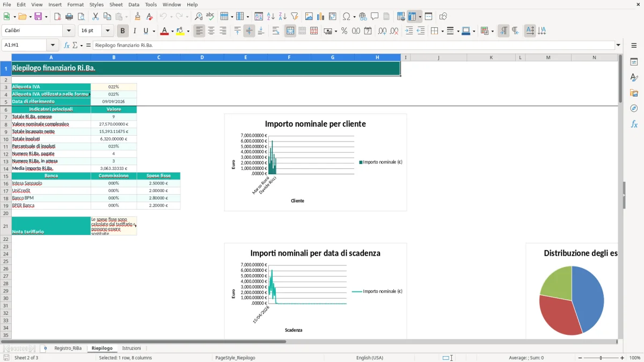Open the Tools menu
644x362 pixels.
(x=151, y=4)
